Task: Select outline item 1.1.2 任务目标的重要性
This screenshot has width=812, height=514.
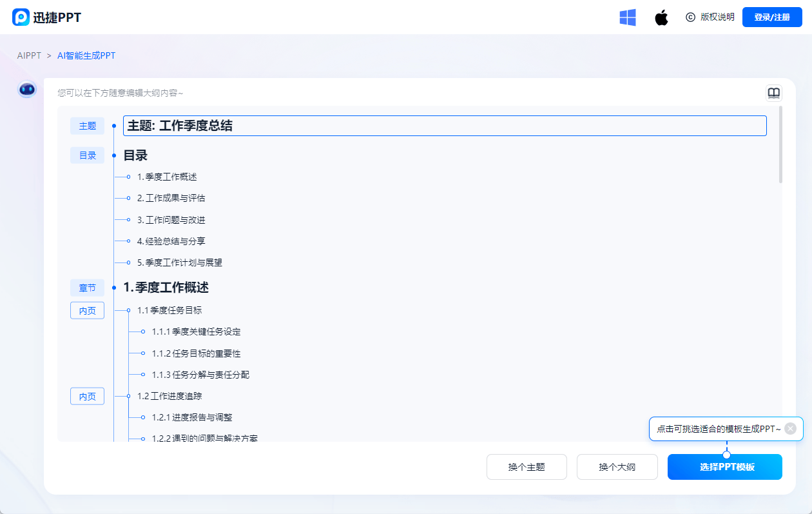Action: 196,353
